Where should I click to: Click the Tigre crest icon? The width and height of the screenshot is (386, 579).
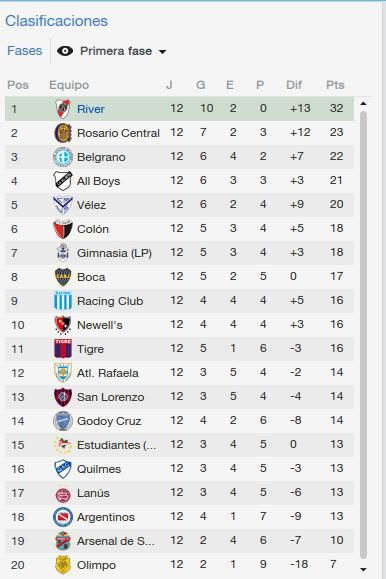click(63, 349)
